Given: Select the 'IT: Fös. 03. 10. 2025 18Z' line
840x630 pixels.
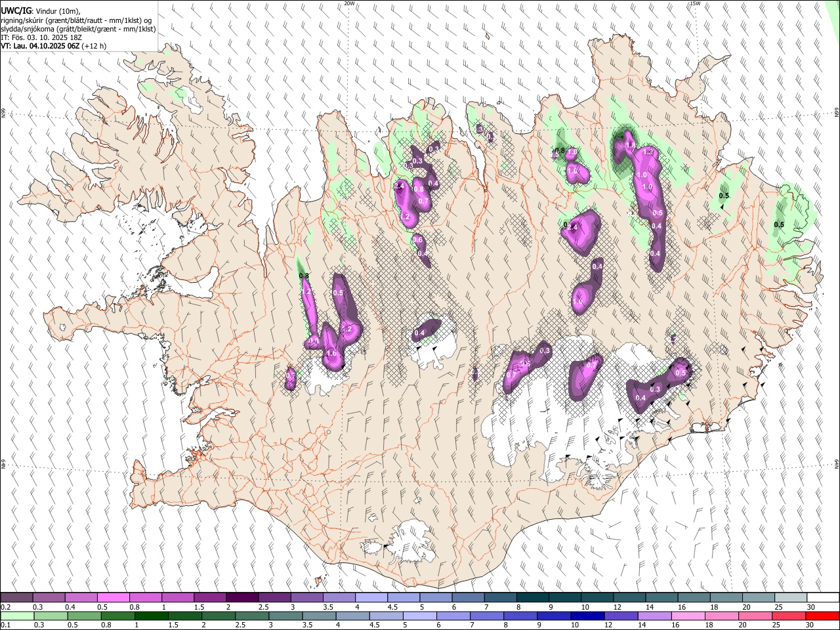Looking at the screenshot, I should pos(41,37).
